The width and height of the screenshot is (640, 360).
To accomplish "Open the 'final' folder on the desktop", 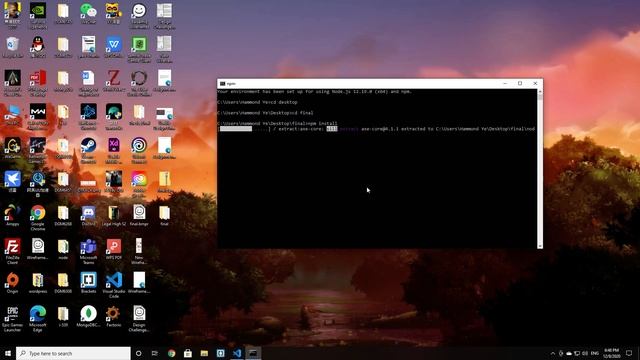I will click(x=164, y=216).
